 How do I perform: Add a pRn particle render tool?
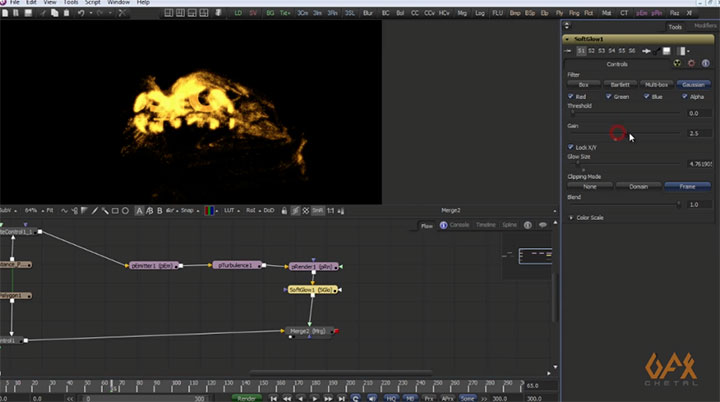(656, 13)
